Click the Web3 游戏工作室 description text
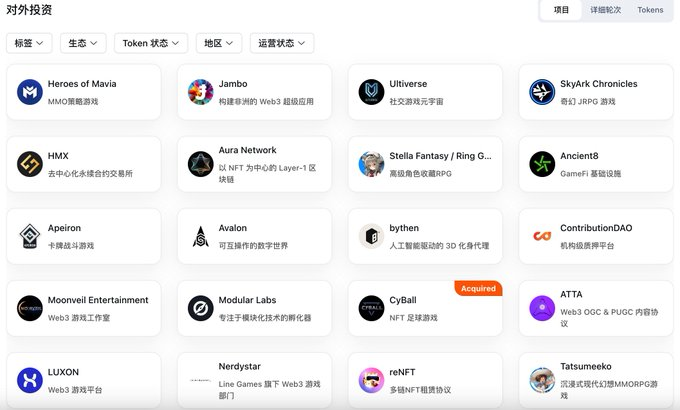This screenshot has height=410, width=680. click(78, 318)
